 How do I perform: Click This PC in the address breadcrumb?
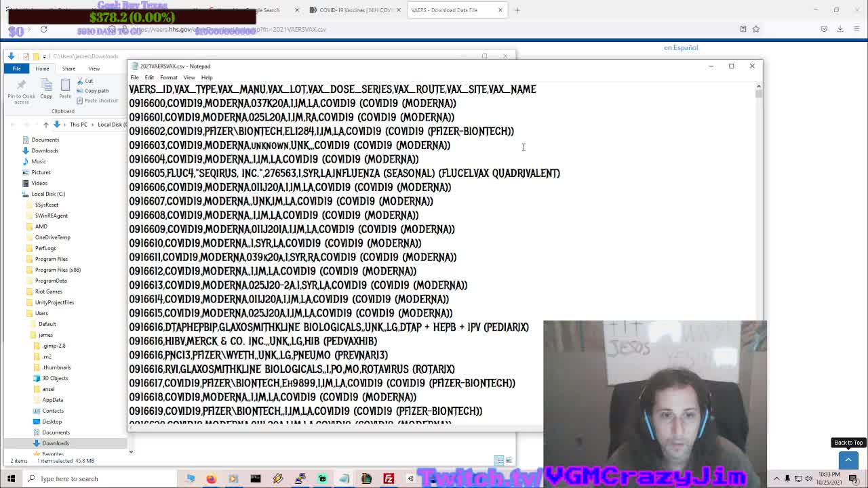[78, 124]
